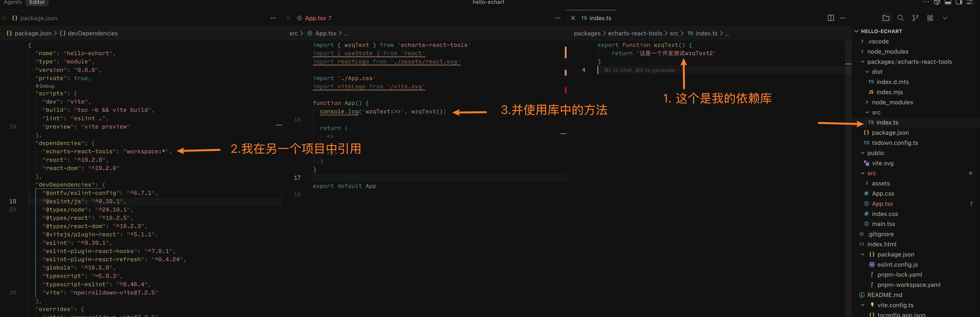Toggle the side panel layout
Screen dimensions: 980x317
959,2
